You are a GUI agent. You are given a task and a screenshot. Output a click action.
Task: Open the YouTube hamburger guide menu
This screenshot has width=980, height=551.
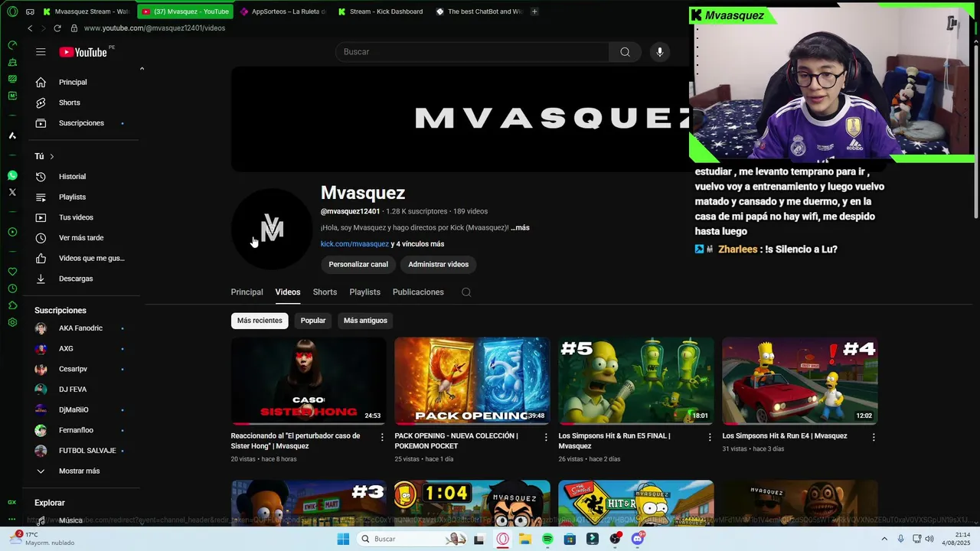click(x=41, y=52)
